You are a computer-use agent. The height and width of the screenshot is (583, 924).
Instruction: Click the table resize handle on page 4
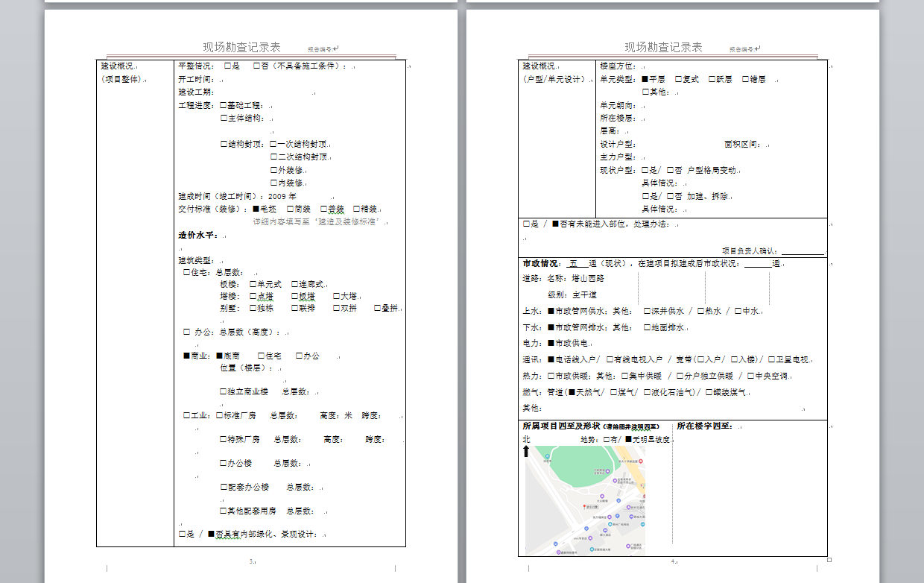pos(829,559)
